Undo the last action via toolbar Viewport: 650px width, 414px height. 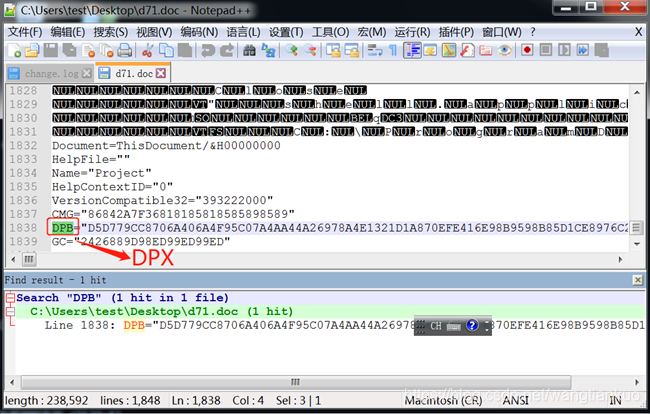tap(208, 51)
